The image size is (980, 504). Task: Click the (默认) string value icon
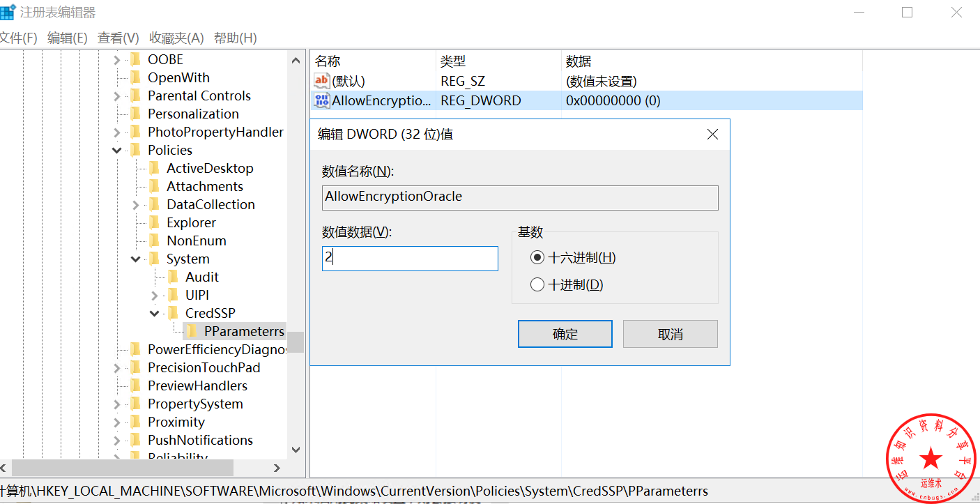[x=321, y=82]
